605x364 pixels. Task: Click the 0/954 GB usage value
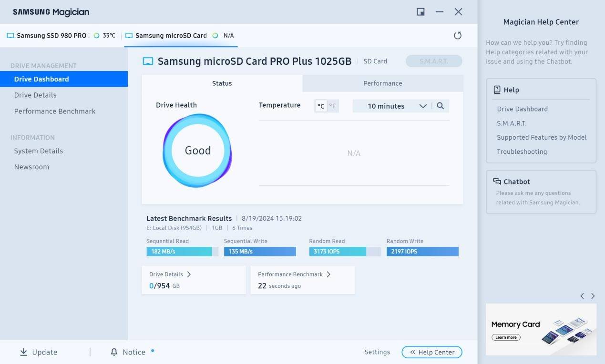tap(164, 286)
